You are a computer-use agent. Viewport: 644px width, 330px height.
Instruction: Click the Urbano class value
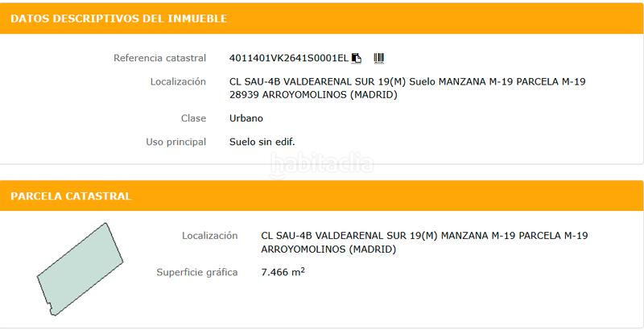[x=246, y=118]
